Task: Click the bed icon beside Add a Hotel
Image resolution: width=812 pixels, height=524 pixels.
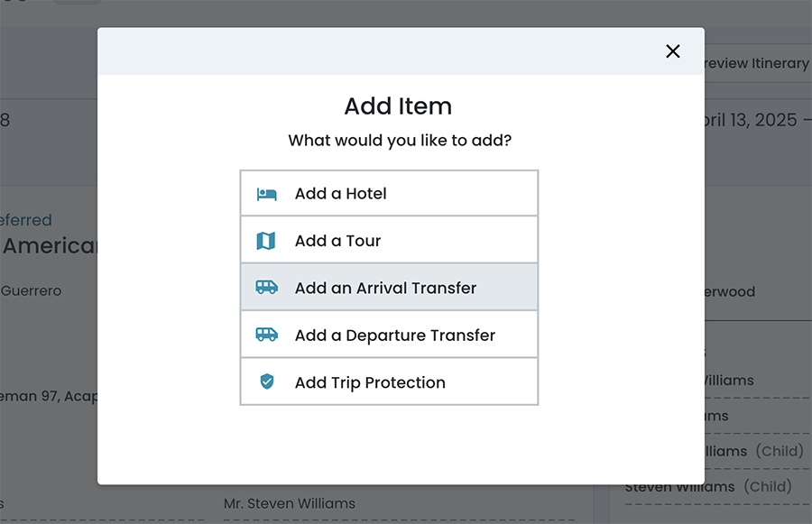Action: click(266, 194)
